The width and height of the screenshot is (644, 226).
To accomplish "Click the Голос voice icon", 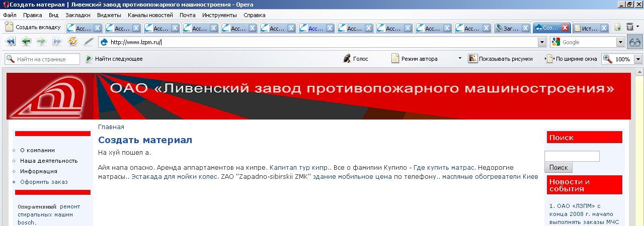I will point(347,59).
